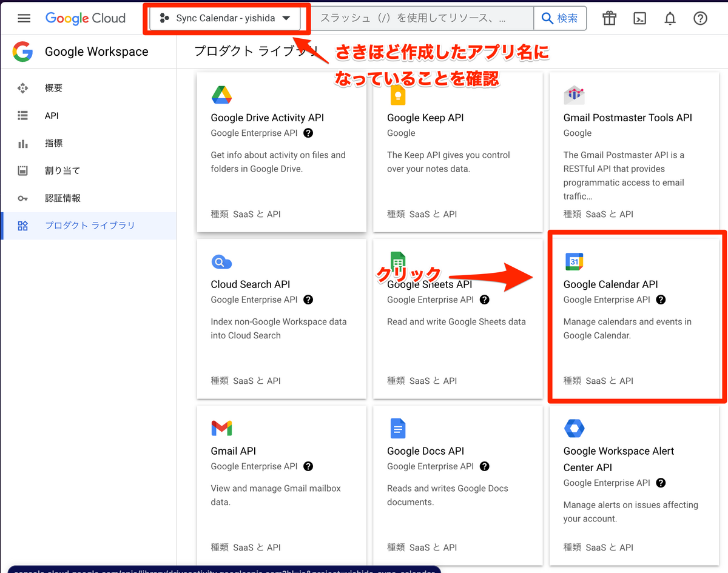This screenshot has height=573, width=728.
Task: Open the 認証情報 sidebar item
Action: coord(89,198)
